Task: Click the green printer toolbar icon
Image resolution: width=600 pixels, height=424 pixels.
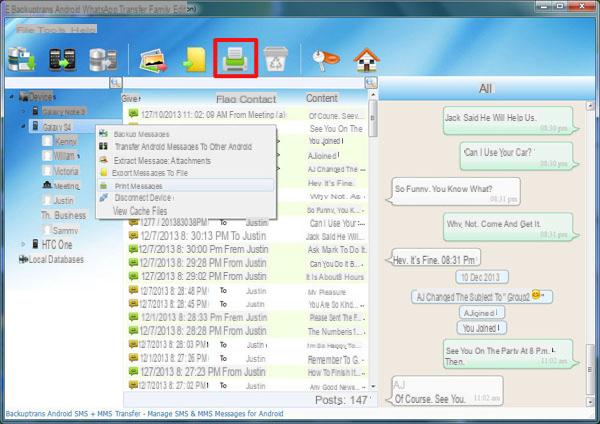Action: click(235, 59)
